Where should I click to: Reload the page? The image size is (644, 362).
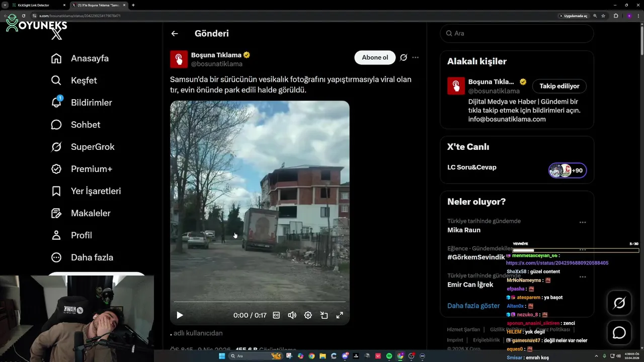pos(23,16)
